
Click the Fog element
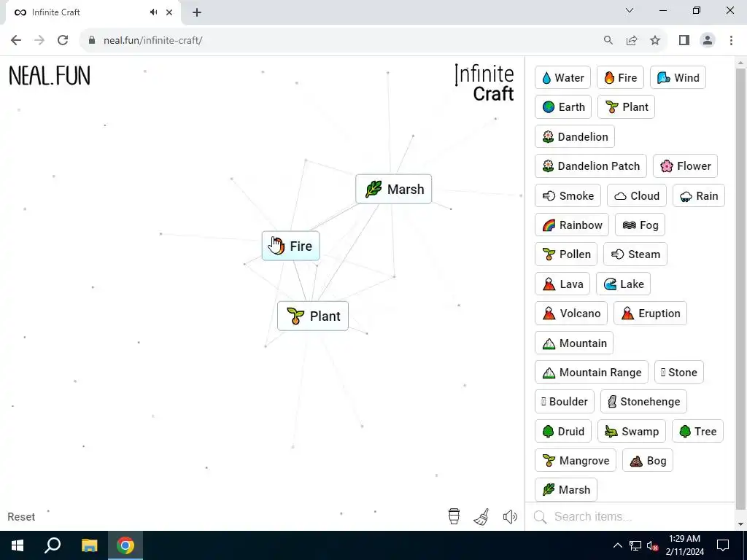640,225
